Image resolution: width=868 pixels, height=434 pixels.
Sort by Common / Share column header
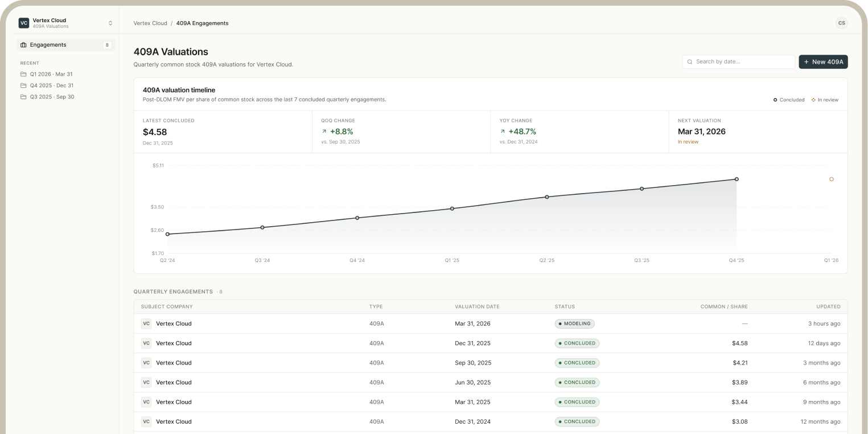point(724,307)
